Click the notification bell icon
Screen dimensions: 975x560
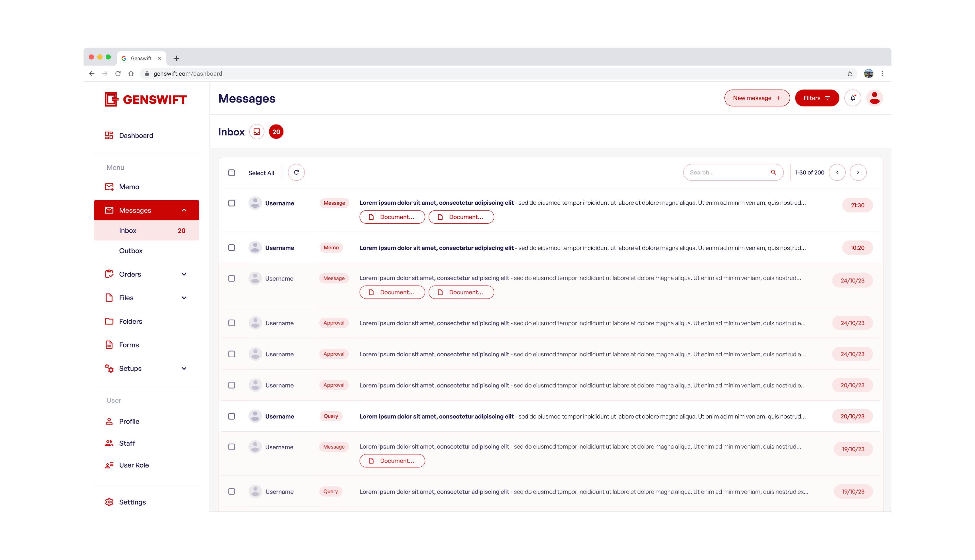click(853, 98)
